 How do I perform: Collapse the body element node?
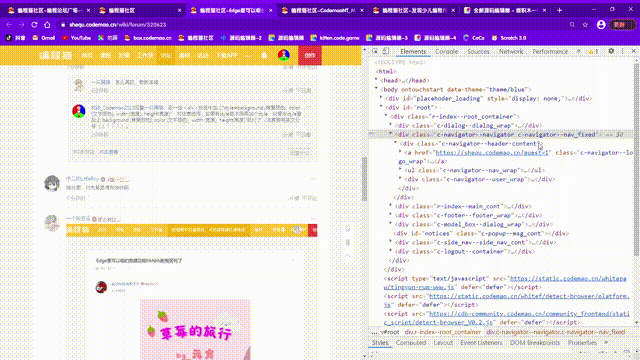coord(376,89)
